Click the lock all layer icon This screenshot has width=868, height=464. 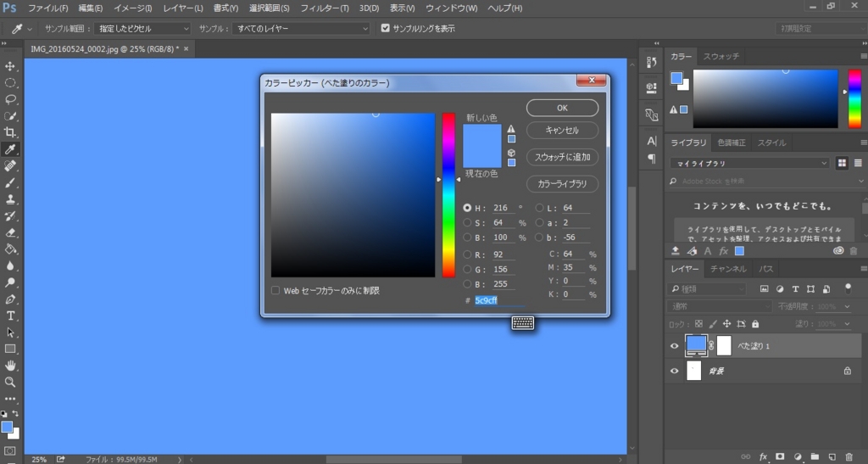tap(755, 324)
